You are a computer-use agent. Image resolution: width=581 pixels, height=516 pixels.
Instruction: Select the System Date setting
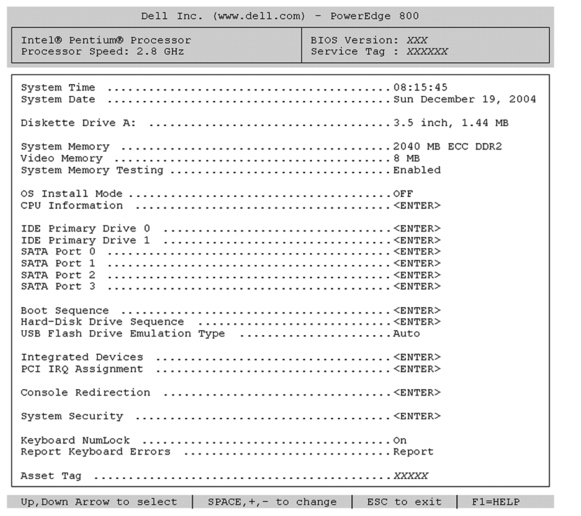coord(278,99)
